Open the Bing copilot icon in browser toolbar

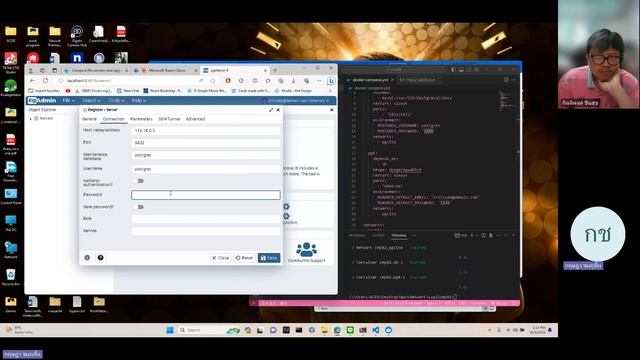331,81
